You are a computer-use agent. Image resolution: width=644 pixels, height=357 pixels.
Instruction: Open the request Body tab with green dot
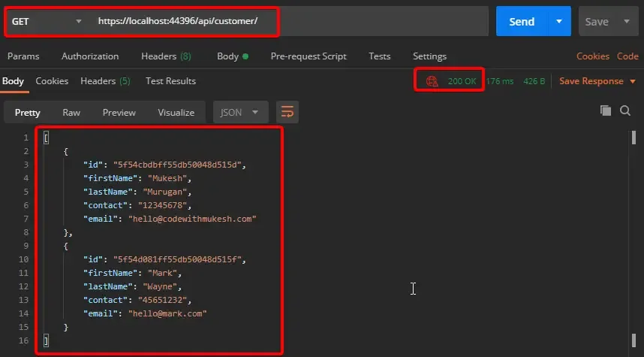[233, 56]
